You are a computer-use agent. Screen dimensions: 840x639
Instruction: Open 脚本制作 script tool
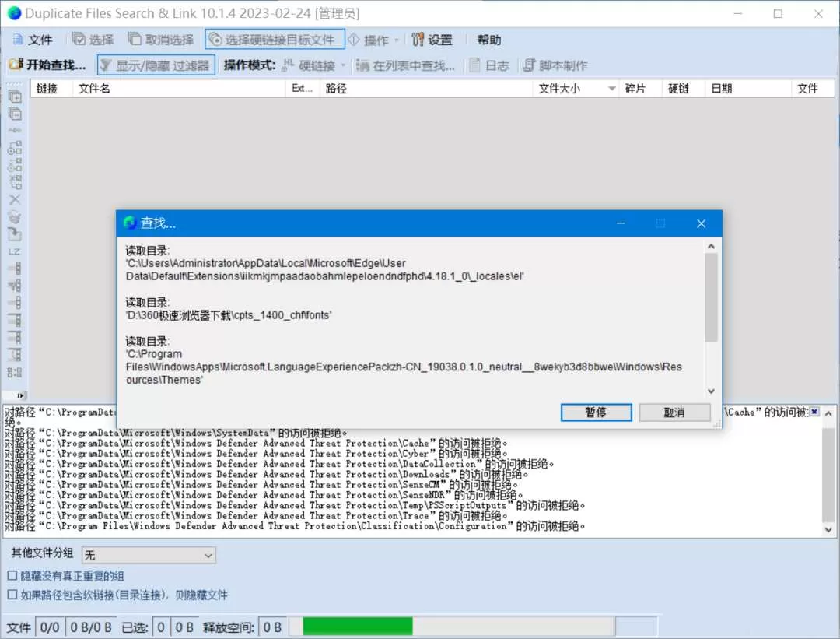coord(555,65)
